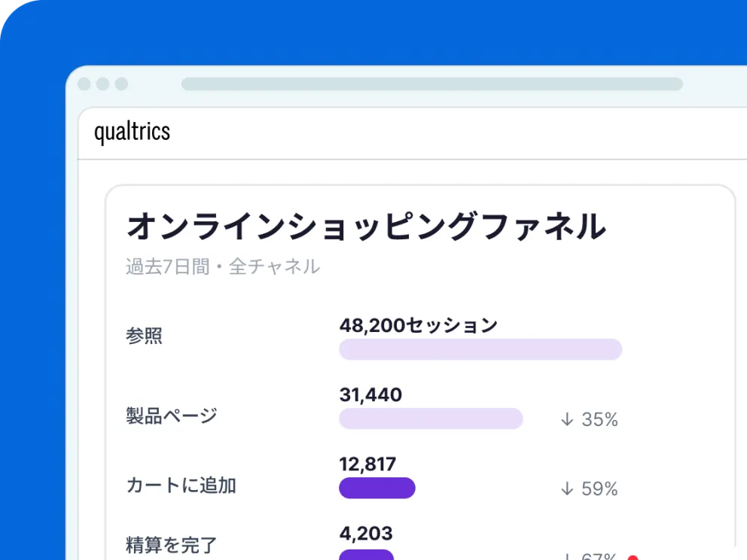Click the 48,200セッション value
The image size is (747, 560).
[x=418, y=325]
